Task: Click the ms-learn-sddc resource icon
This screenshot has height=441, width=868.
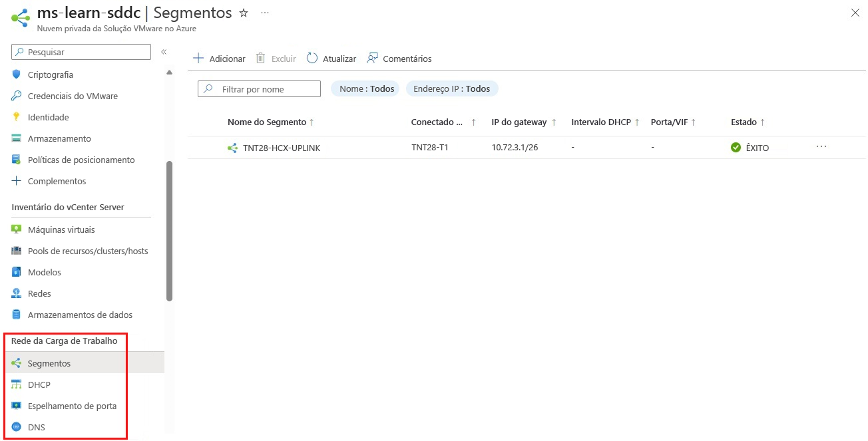Action: click(21, 18)
